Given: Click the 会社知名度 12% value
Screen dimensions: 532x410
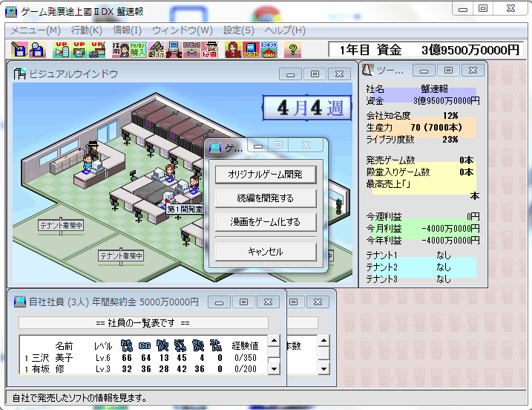Looking at the screenshot, I should tap(450, 116).
